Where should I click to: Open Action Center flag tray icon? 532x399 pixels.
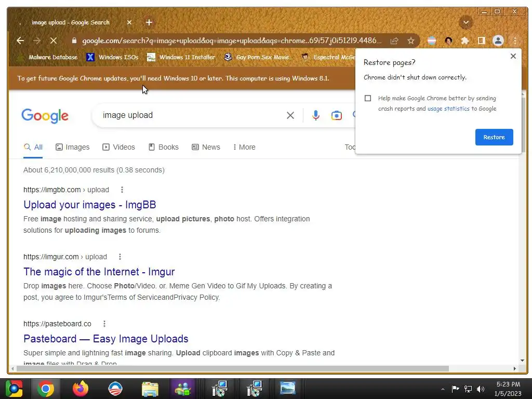tap(455, 389)
